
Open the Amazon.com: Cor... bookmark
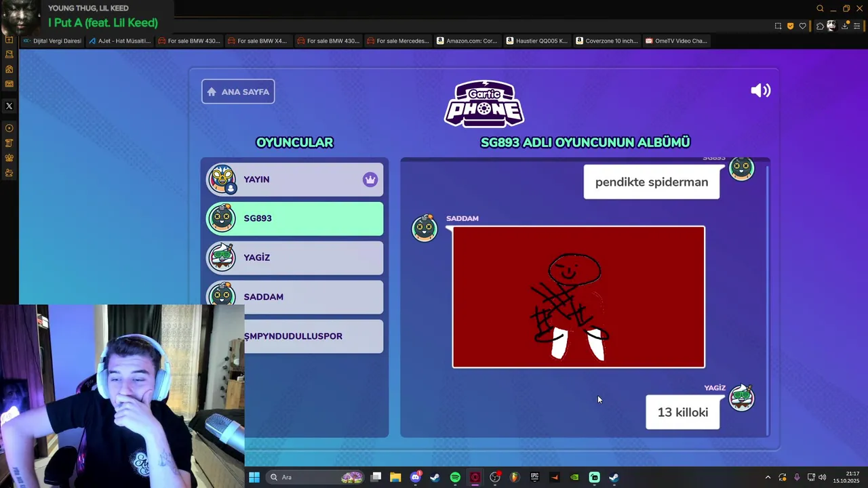(467, 41)
